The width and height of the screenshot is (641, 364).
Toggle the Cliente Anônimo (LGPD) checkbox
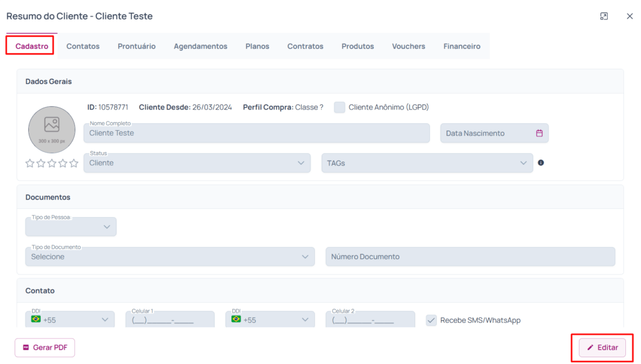coord(339,107)
